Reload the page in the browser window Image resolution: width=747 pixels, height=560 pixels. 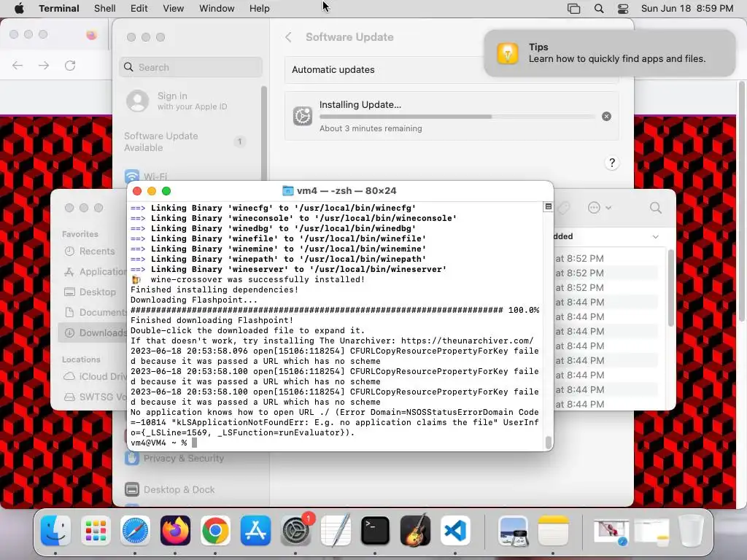[70, 65]
